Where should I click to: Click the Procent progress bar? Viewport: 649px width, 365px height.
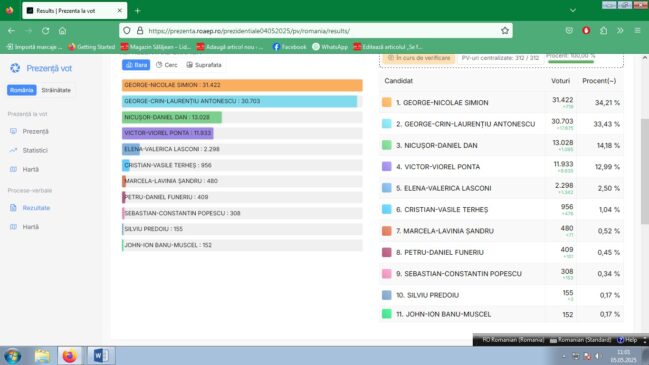click(x=571, y=62)
